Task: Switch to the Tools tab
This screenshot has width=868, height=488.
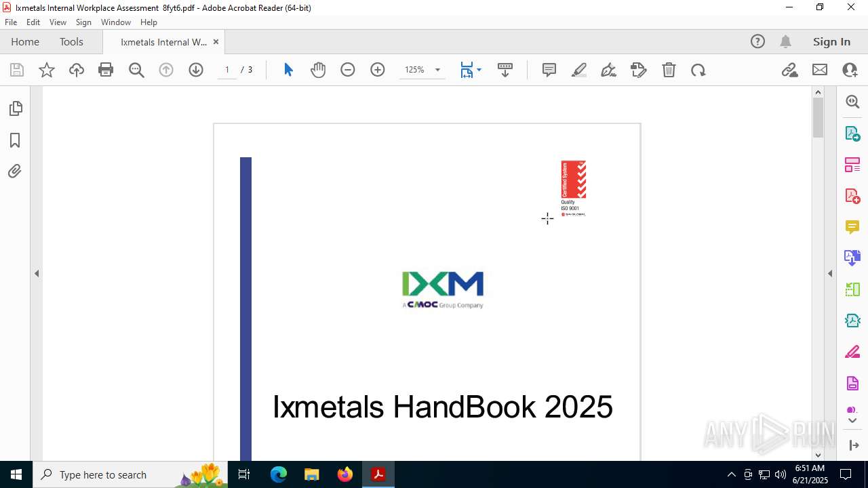Action: point(71,41)
